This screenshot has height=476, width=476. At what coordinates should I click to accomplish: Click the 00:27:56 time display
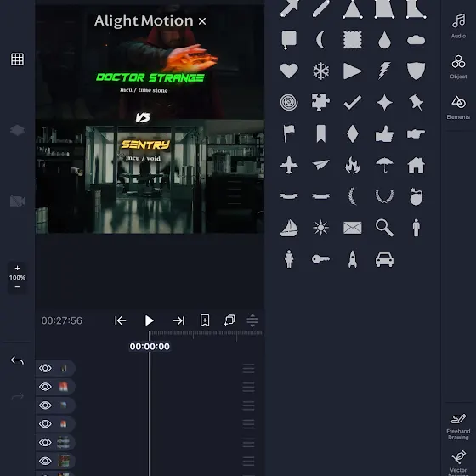[x=62, y=320]
